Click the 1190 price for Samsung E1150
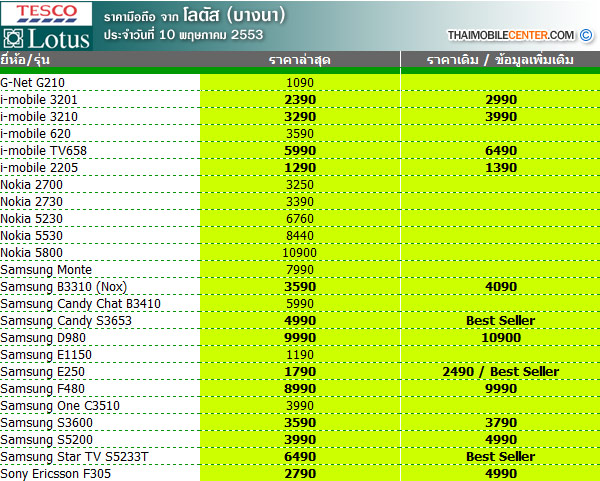600x481 pixels. [300, 355]
